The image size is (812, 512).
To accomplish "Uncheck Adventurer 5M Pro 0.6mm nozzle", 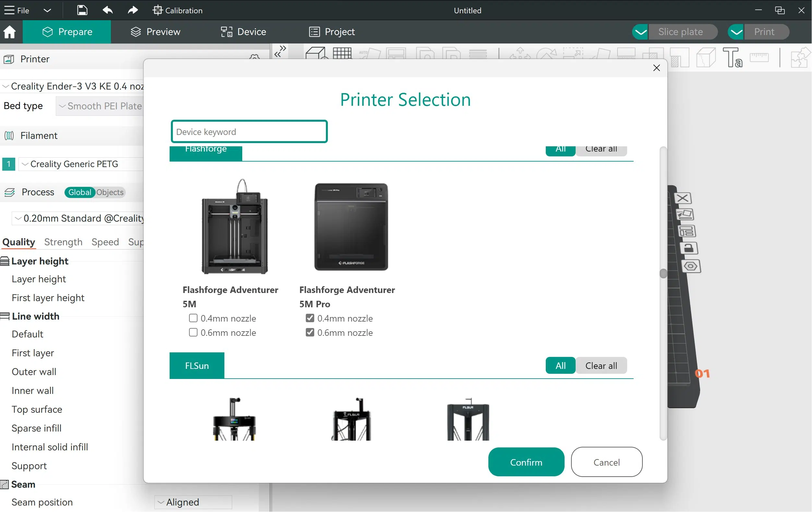I will [x=310, y=333].
